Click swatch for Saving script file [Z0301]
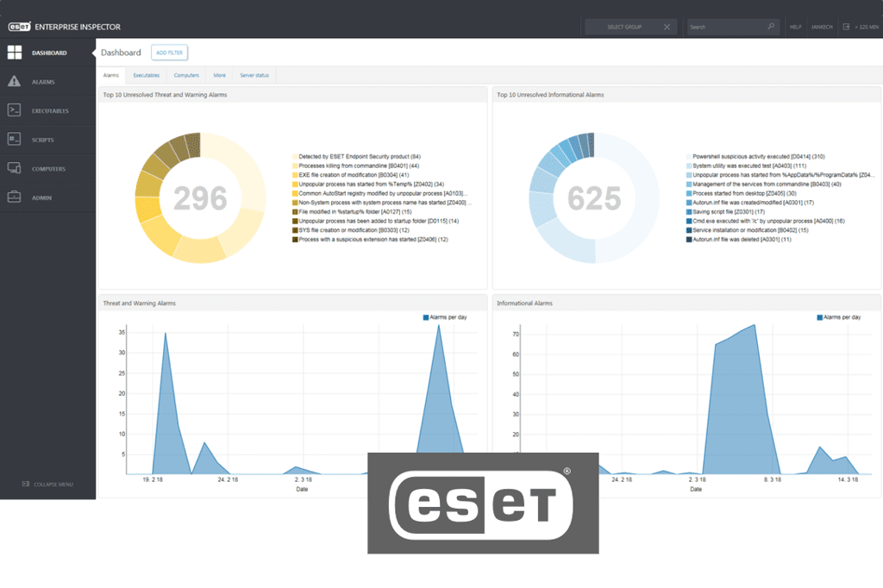The image size is (883, 588). coord(689,212)
